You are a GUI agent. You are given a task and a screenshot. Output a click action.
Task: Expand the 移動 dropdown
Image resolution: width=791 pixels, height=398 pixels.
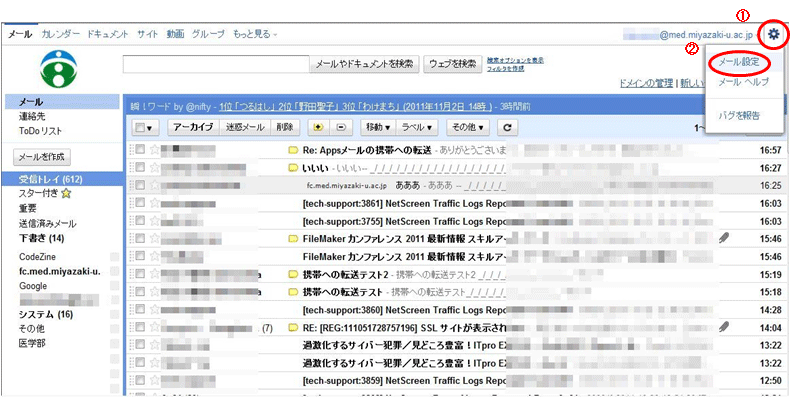378,128
